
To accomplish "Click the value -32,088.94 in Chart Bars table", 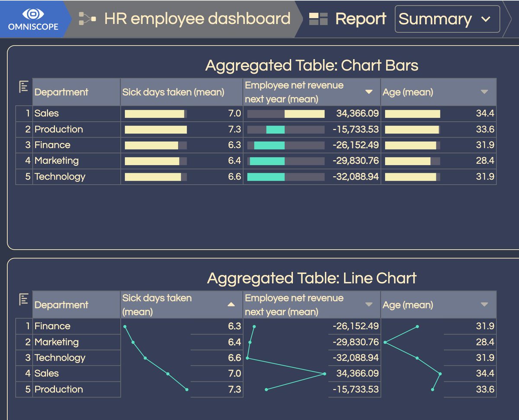I will [356, 177].
